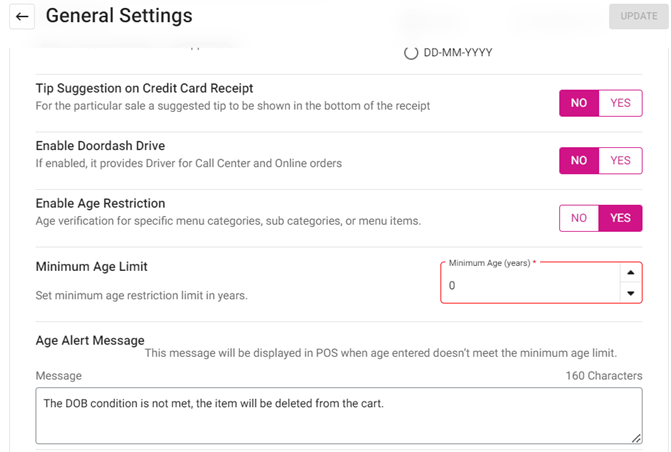This screenshot has height=452, width=671.
Task: Click the Age Alert Message heading
Action: click(x=90, y=341)
